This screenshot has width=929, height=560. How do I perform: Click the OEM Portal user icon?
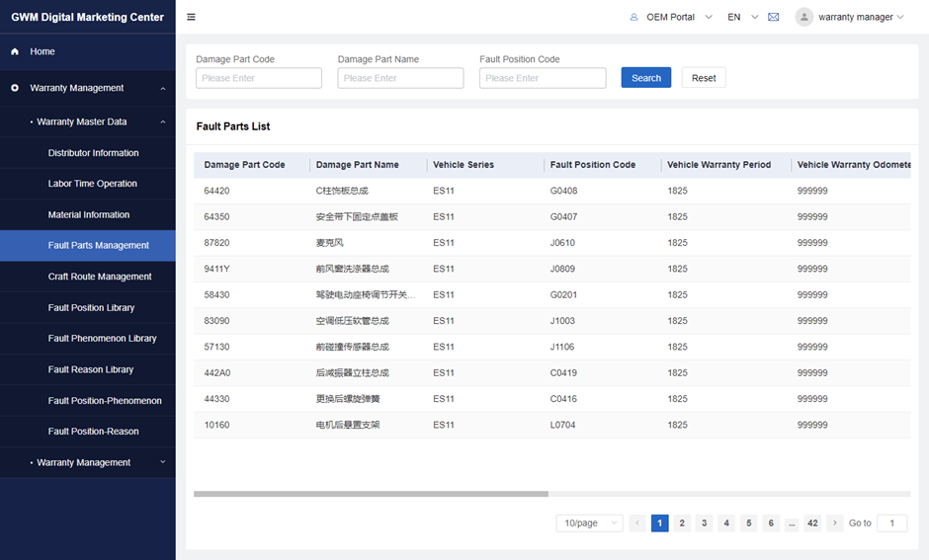point(633,17)
